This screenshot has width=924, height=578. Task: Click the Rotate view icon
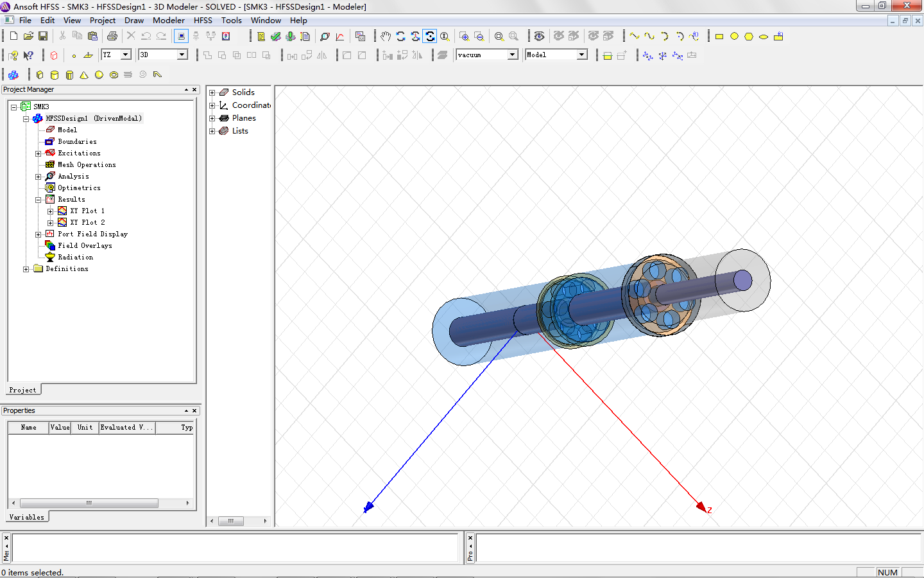[401, 37]
